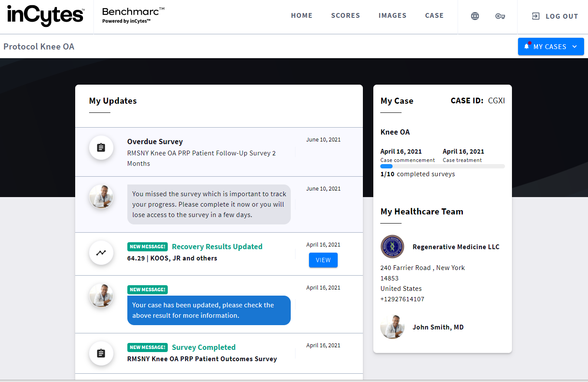Image resolution: width=588 pixels, height=382 pixels.
Task: Click the completed surveys progress bar
Action: 442,166
